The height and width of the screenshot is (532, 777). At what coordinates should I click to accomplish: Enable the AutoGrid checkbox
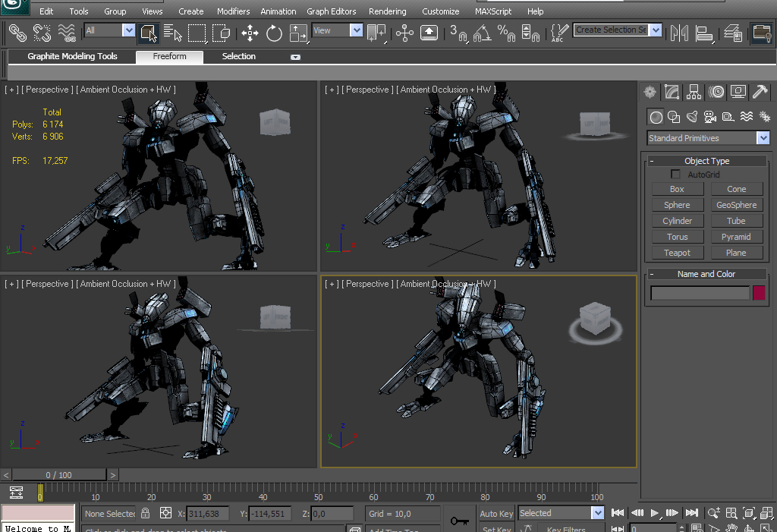pos(675,175)
